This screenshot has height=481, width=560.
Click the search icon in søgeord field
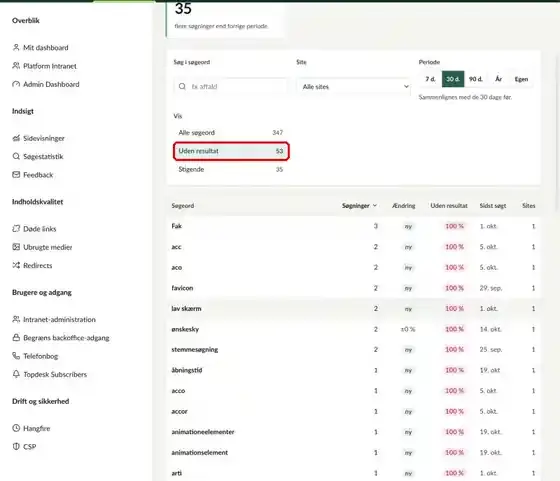[182, 86]
